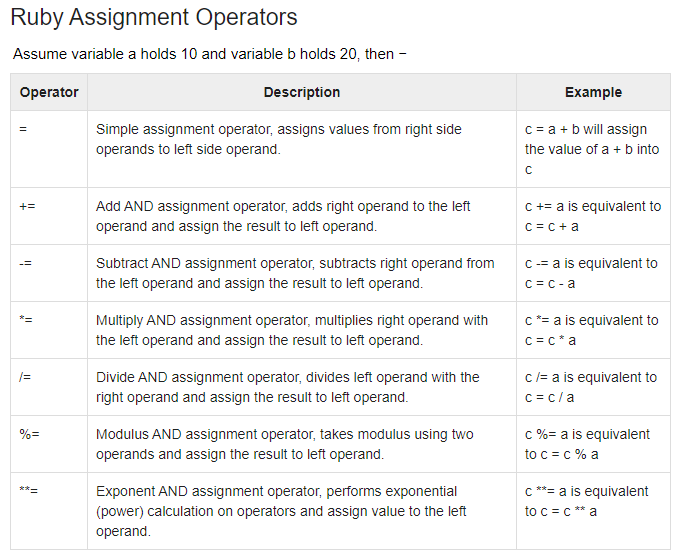Click the Add AND assignment description
The image size is (676, 556).
(x=283, y=216)
